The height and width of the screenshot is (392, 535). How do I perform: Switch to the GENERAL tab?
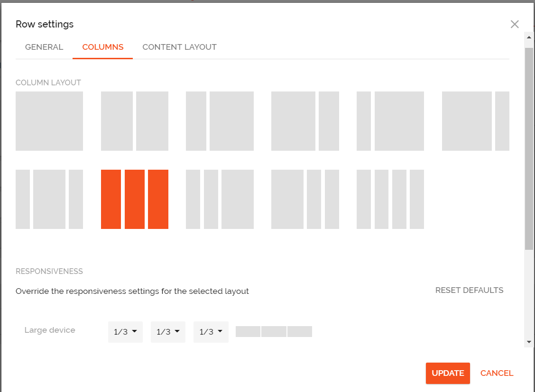pos(44,47)
